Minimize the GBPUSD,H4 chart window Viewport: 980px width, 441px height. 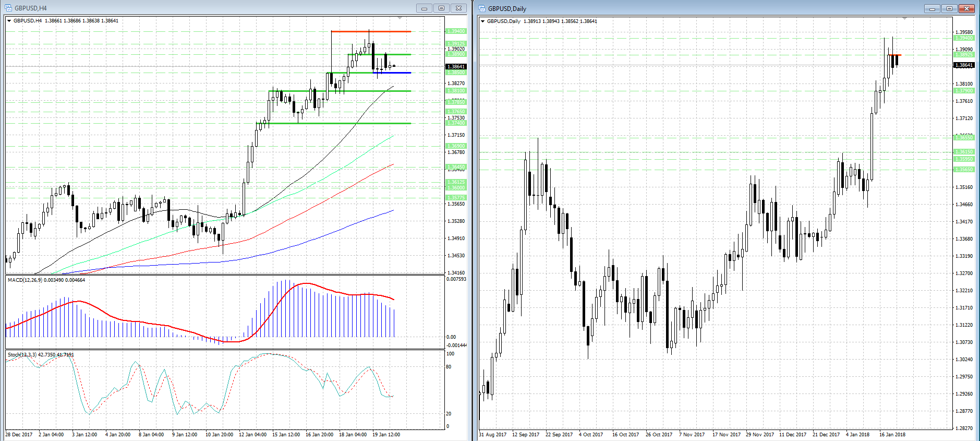(x=424, y=8)
